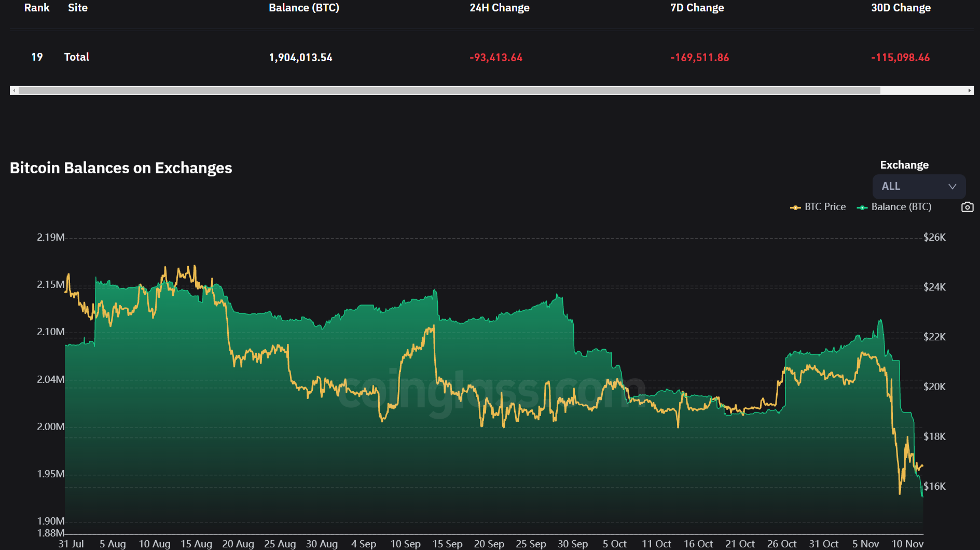Screen dimensions: 980x550
Task: Open the Exchange ALL dropdown
Action: 919,186
